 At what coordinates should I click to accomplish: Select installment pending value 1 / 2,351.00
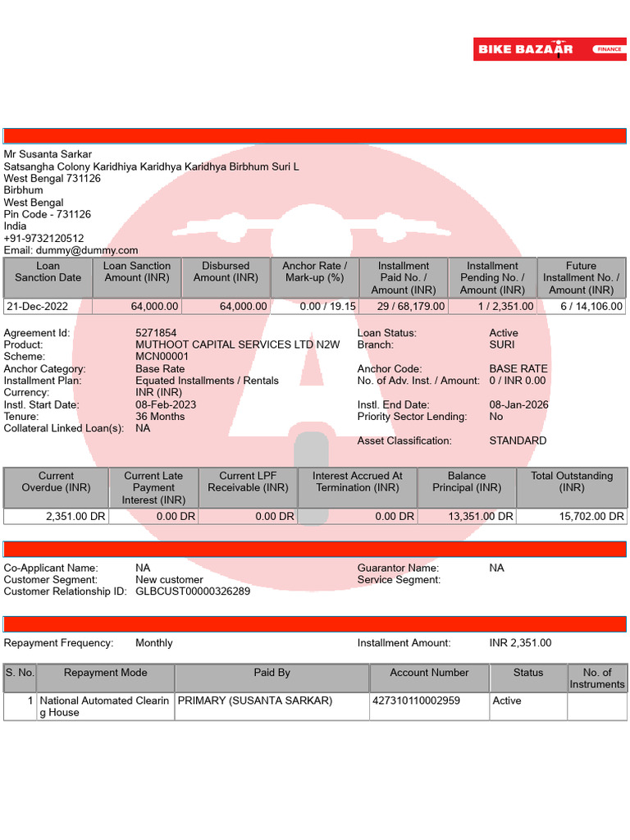pyautogui.click(x=505, y=307)
